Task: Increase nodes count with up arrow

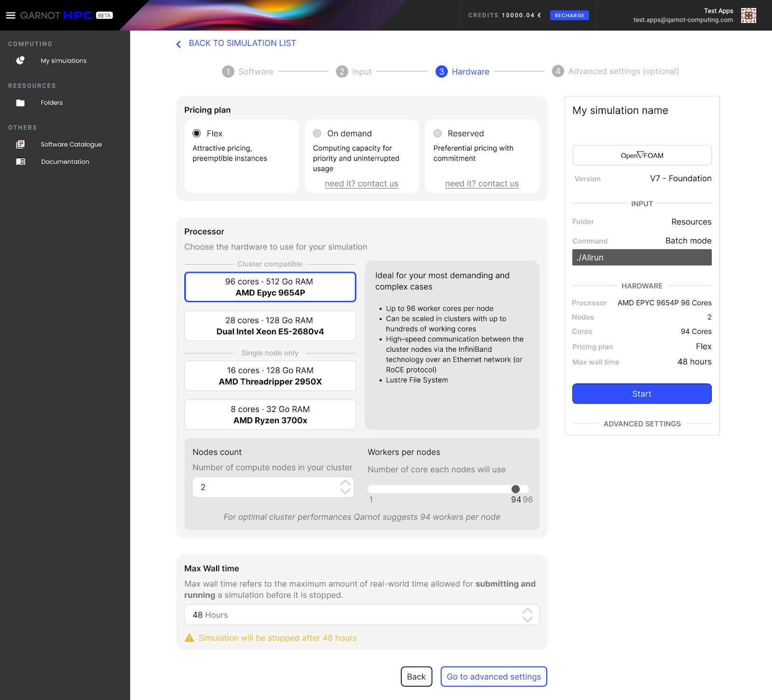Action: 345,483
